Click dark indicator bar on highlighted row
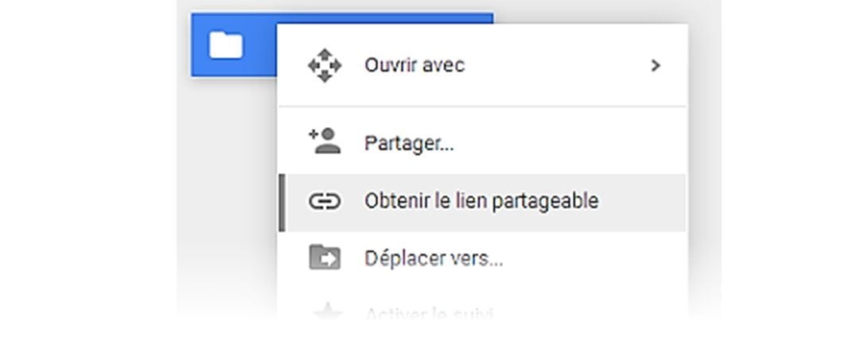Viewport: 868px width, 356px height. point(282,203)
